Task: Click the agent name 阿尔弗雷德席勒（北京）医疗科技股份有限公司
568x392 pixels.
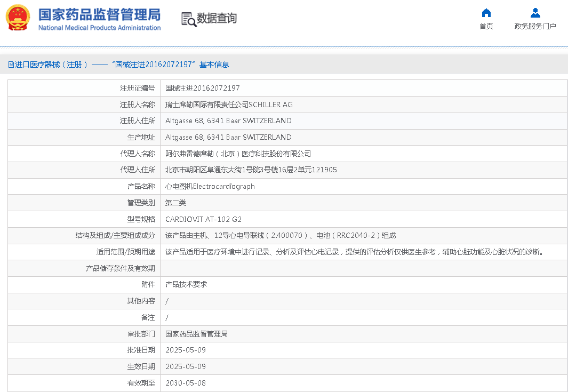Action: click(238, 154)
